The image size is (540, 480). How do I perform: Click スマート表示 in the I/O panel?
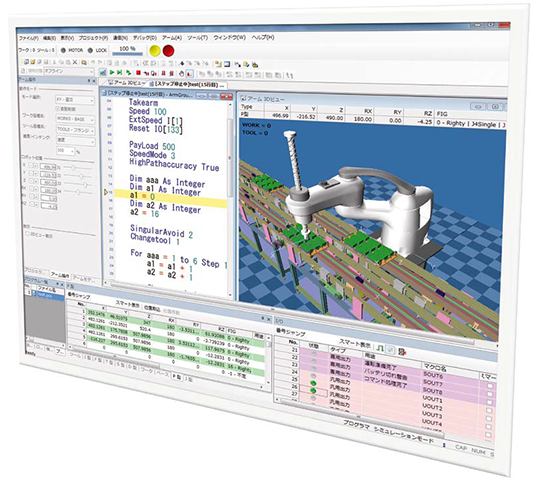point(355,343)
